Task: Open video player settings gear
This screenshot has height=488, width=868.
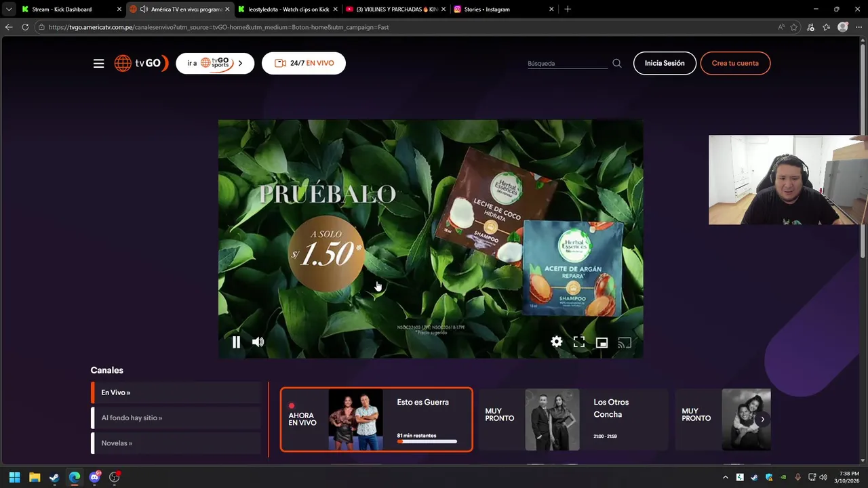Action: 556,342
